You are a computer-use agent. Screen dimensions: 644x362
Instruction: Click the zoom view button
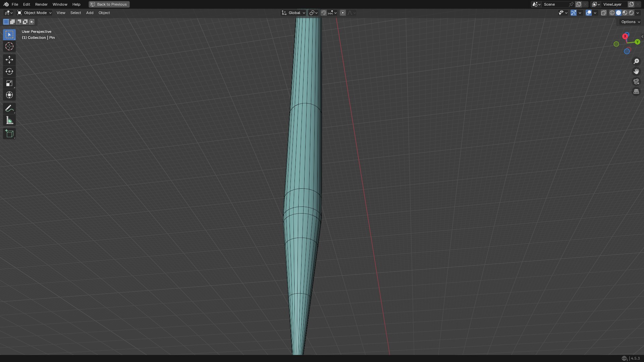click(x=636, y=61)
